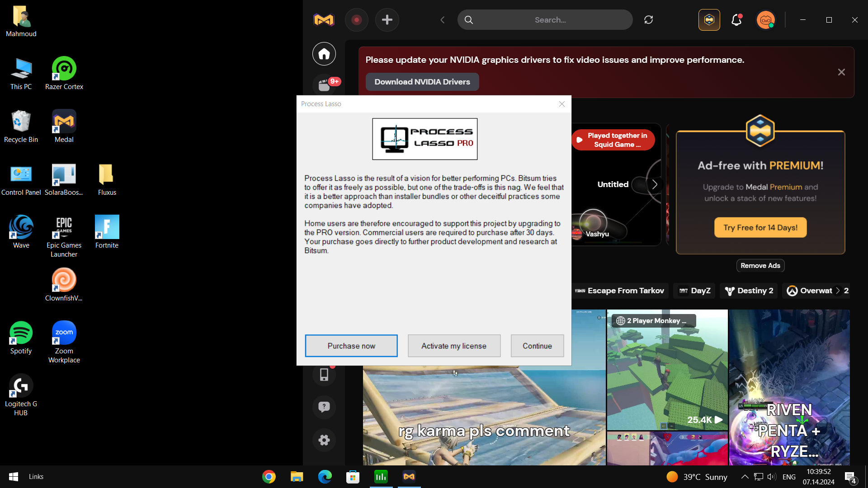Select the Logitech G HUB shortcut
This screenshot has width=868, height=488.
click(x=21, y=395)
